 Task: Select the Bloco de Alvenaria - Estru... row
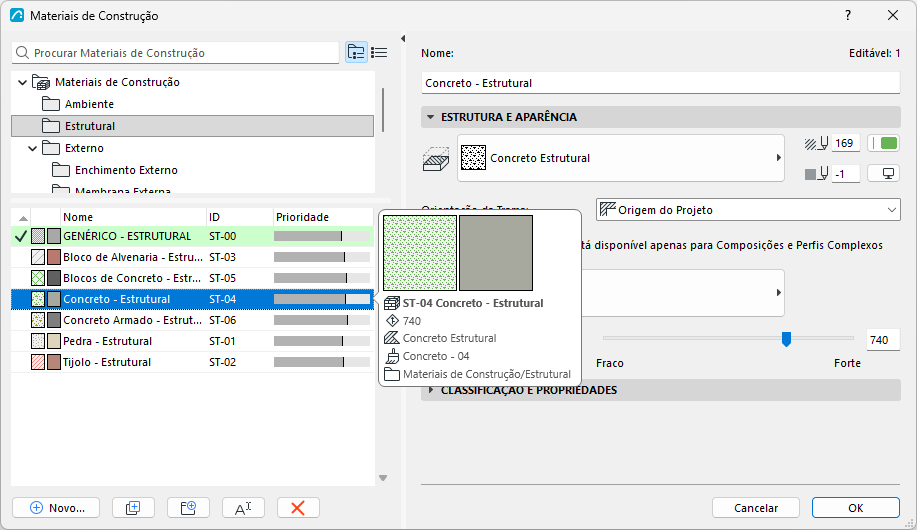(x=192, y=257)
